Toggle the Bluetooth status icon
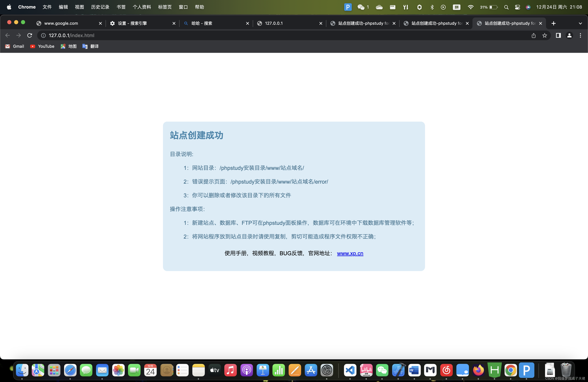 point(432,7)
